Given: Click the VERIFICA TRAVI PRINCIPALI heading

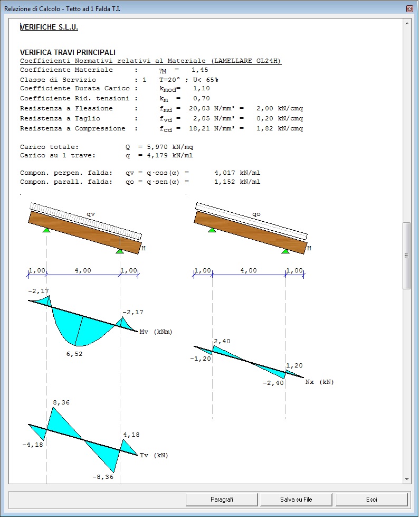Looking at the screenshot, I should [68, 52].
